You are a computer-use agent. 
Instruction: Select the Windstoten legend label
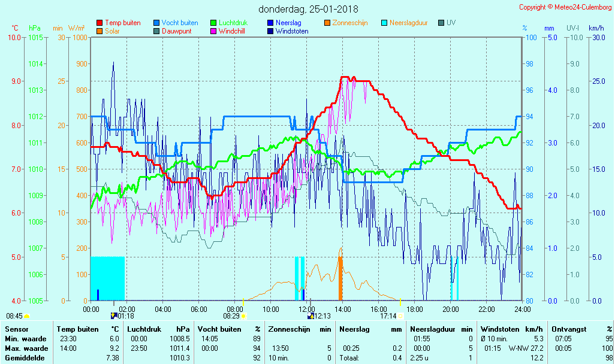point(292,31)
